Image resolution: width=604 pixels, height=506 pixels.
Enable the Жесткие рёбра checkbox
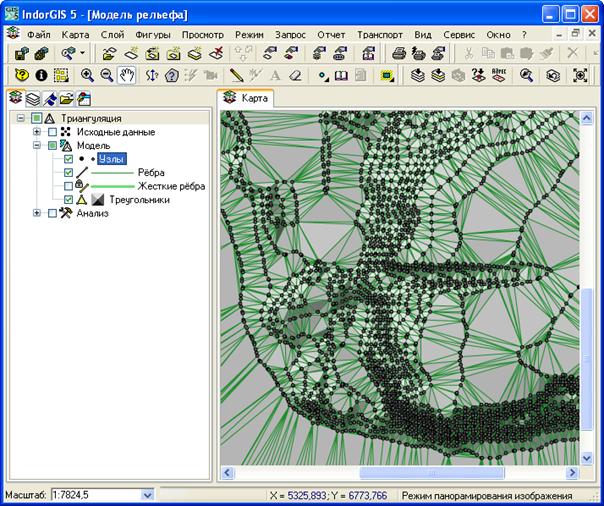pos(68,186)
